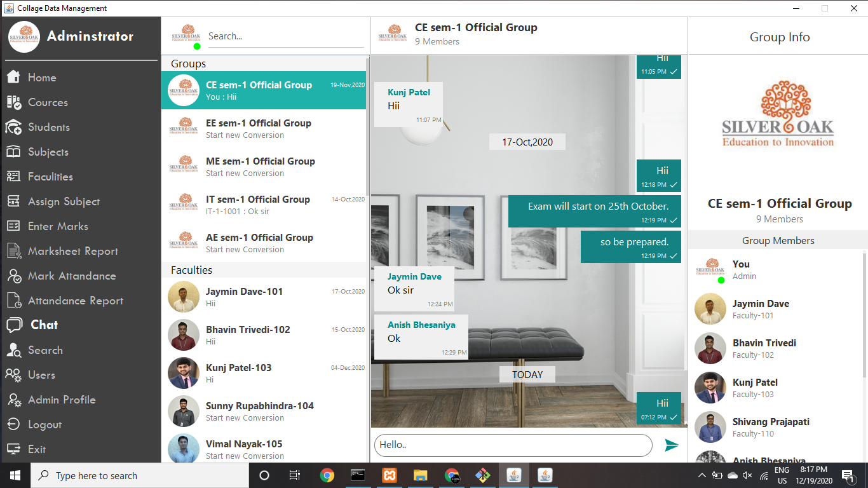Image resolution: width=868 pixels, height=488 pixels.
Task: Open chat with Jaymin Dave-101
Action: 264,297
